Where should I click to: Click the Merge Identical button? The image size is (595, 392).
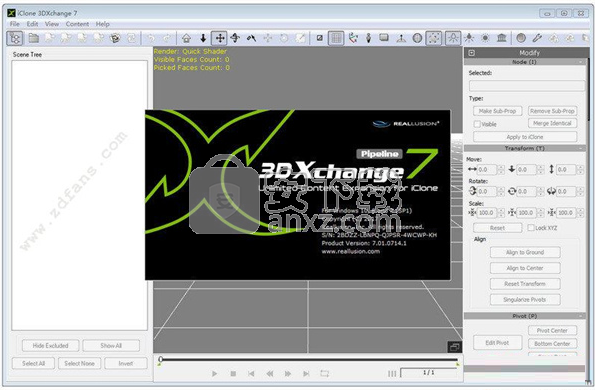tap(552, 123)
